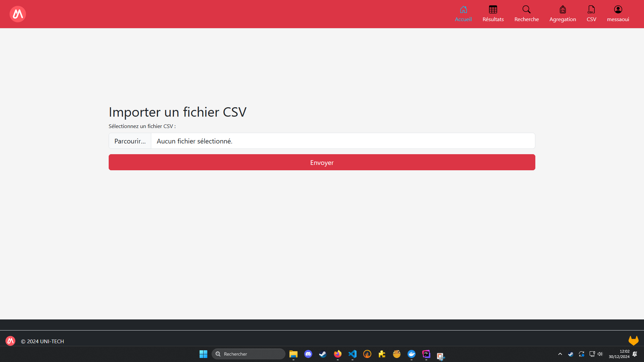Screen dimensions: 644x362
Task: Click the footer UNI-TECH logo
Action: (10, 341)
